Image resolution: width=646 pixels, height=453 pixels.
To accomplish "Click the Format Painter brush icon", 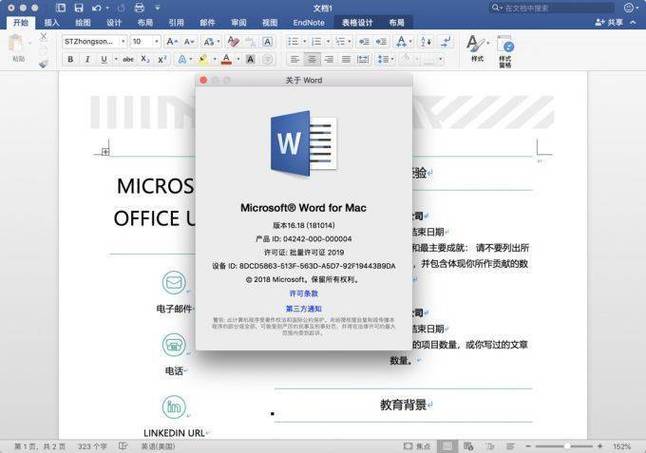I will 43,63.
